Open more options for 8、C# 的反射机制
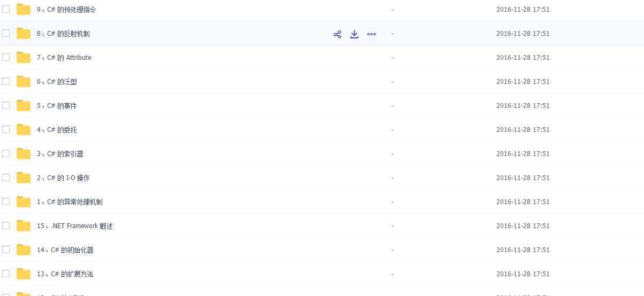This screenshot has height=296, width=644. pyautogui.click(x=371, y=34)
